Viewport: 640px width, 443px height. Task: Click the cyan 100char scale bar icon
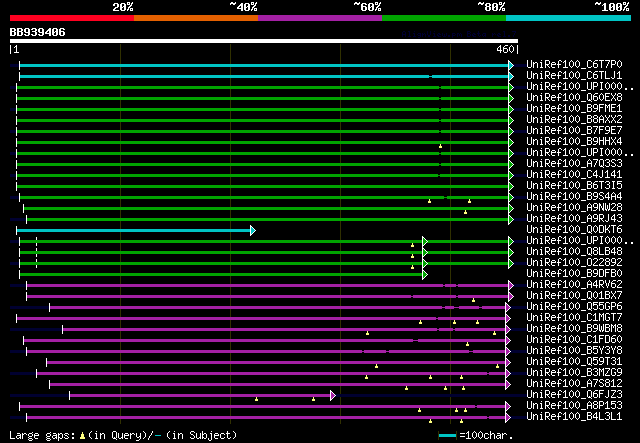[447, 436]
